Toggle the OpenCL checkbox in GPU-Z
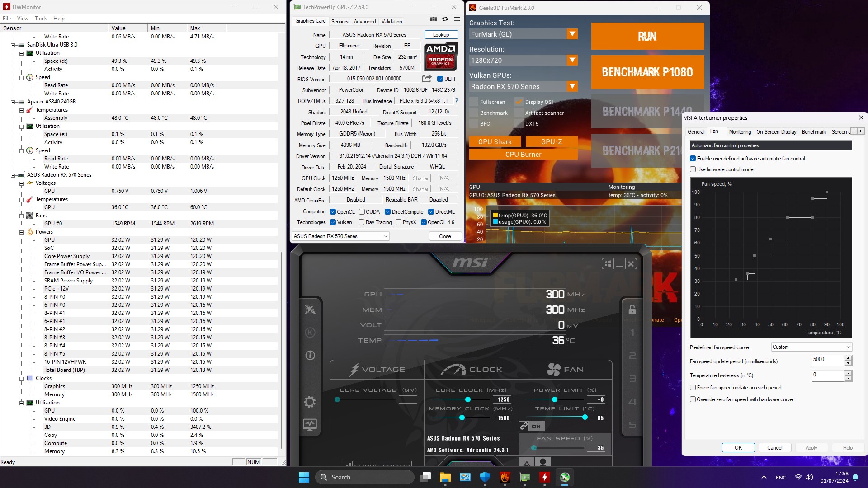 pos(333,212)
